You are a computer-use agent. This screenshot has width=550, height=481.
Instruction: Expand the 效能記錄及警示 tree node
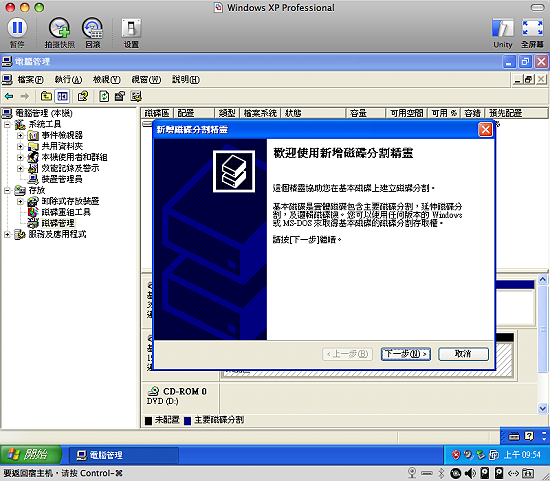pyautogui.click(x=20, y=168)
